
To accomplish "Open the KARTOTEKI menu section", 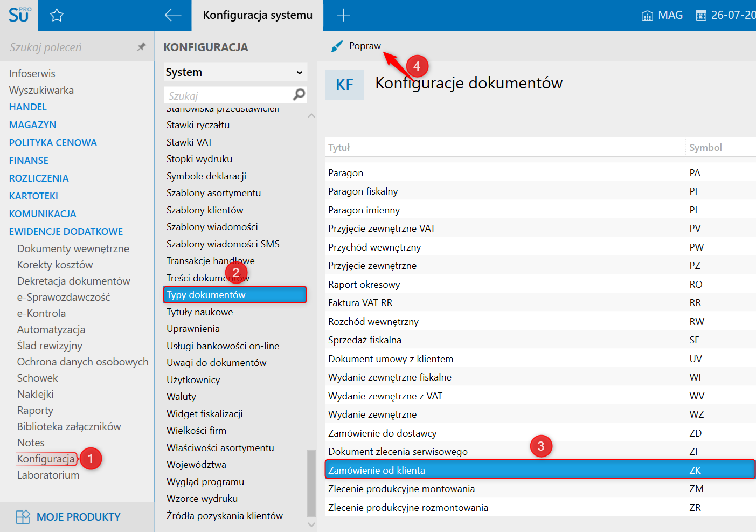I will [x=33, y=196].
